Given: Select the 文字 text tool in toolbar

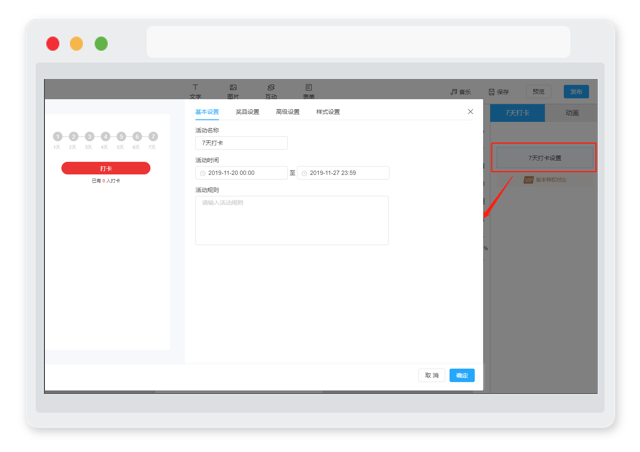Looking at the screenshot, I should [195, 91].
